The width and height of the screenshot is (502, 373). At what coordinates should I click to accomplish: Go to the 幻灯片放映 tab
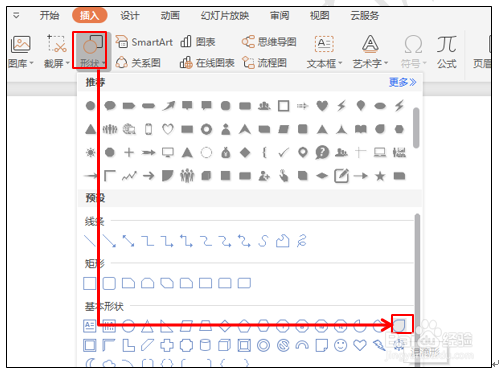tap(225, 15)
